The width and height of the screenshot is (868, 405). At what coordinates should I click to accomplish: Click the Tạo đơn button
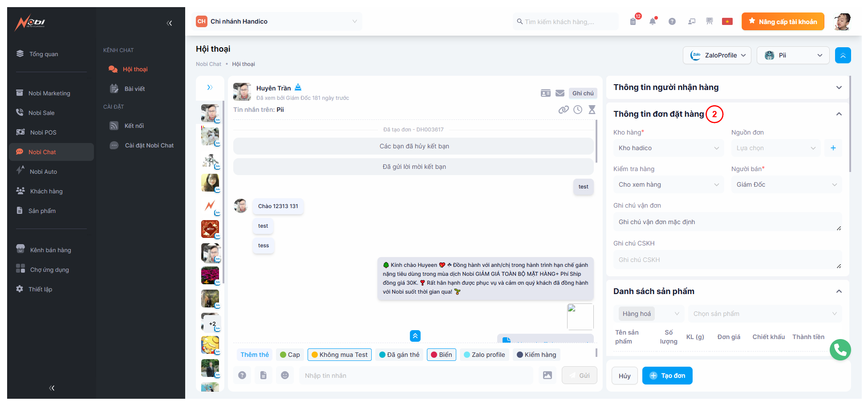point(667,376)
